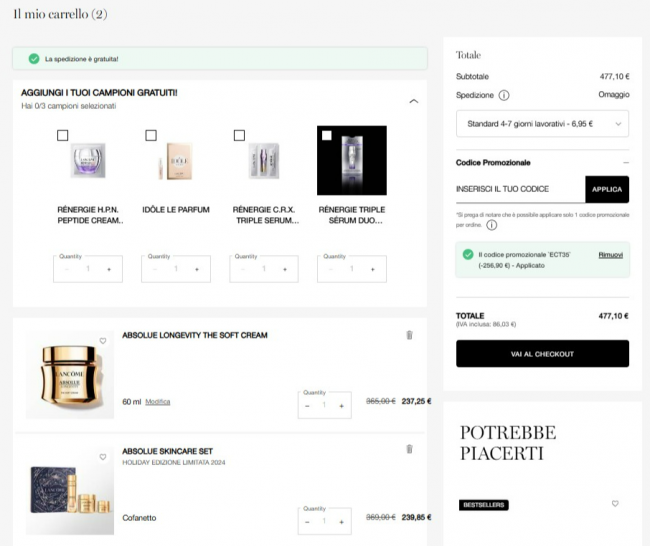Decrease quantity of Absolue Skincare Set

(x=308, y=521)
